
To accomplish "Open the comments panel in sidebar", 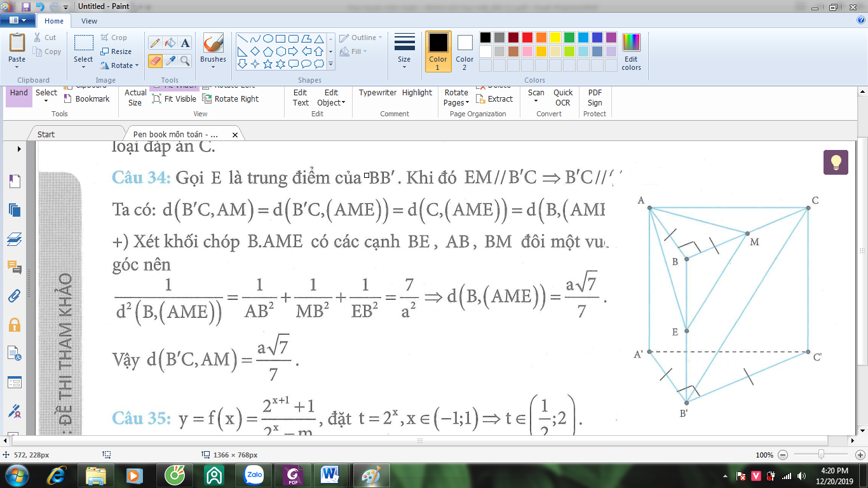I will coord(14,268).
